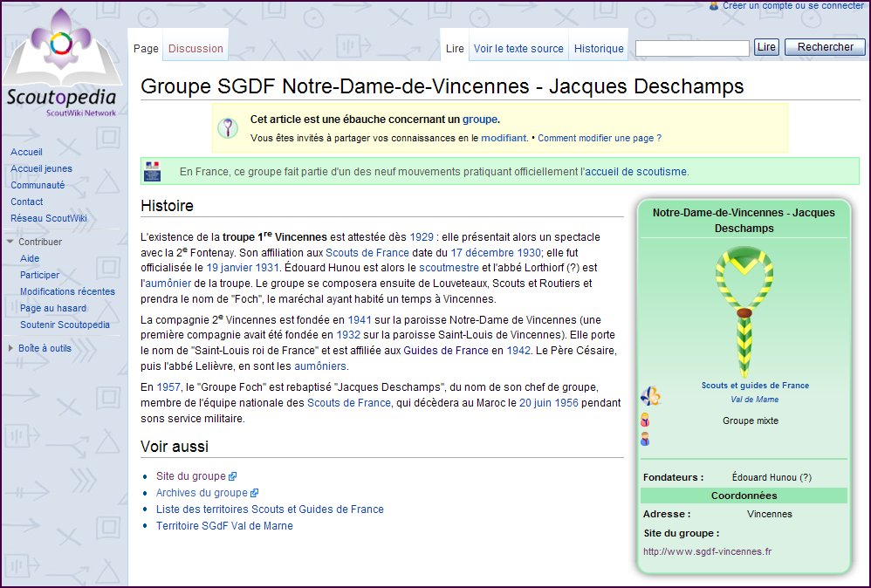The width and height of the screenshot is (871, 588).
Task: Expand the Boîte à outils section
Action: (x=10, y=348)
